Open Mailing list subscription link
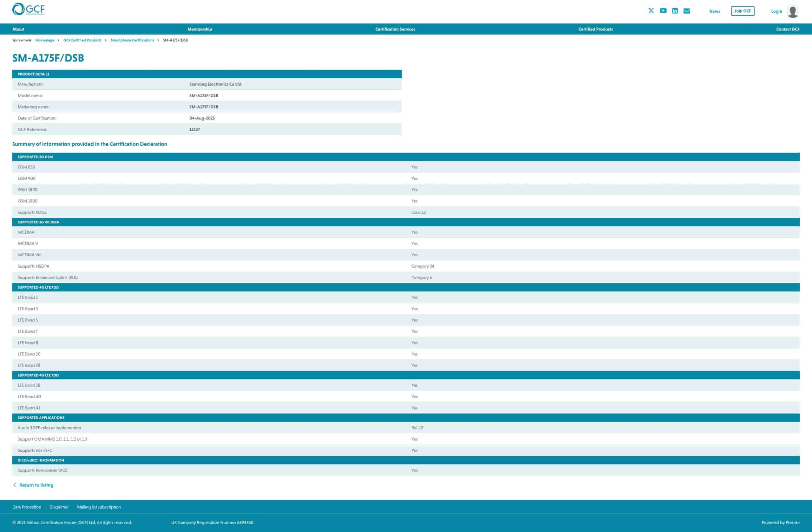This screenshot has width=812, height=532. tap(99, 507)
